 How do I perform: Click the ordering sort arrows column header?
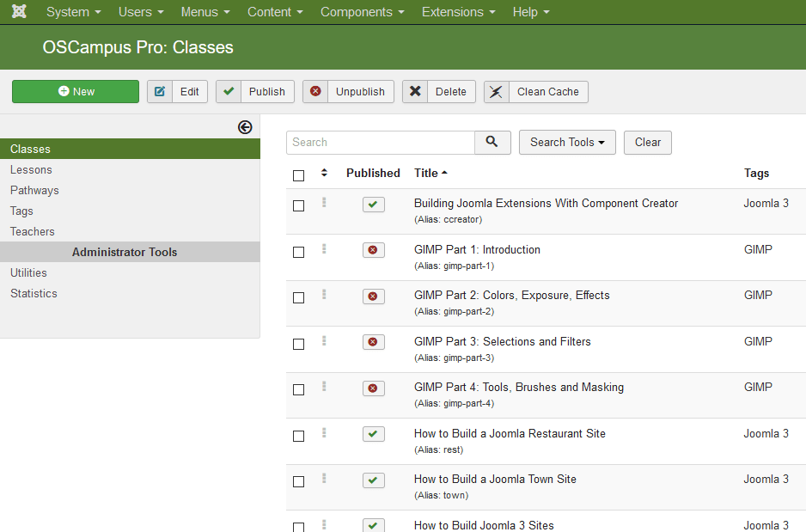[x=324, y=173]
